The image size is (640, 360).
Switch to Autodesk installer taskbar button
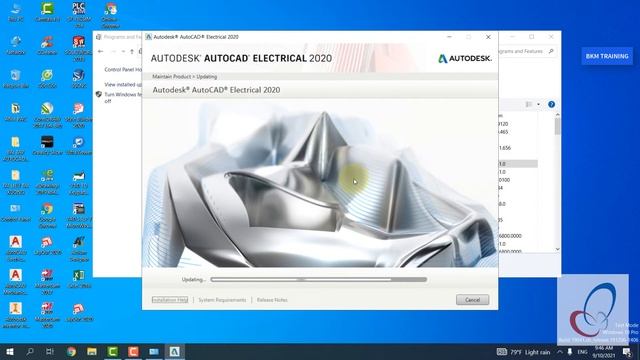[174, 352]
